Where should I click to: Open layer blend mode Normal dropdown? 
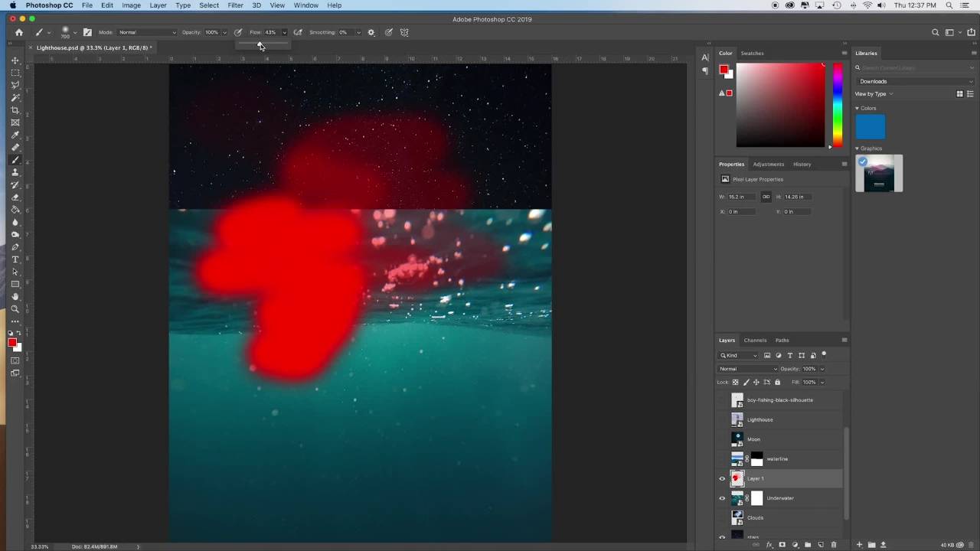pyautogui.click(x=747, y=369)
